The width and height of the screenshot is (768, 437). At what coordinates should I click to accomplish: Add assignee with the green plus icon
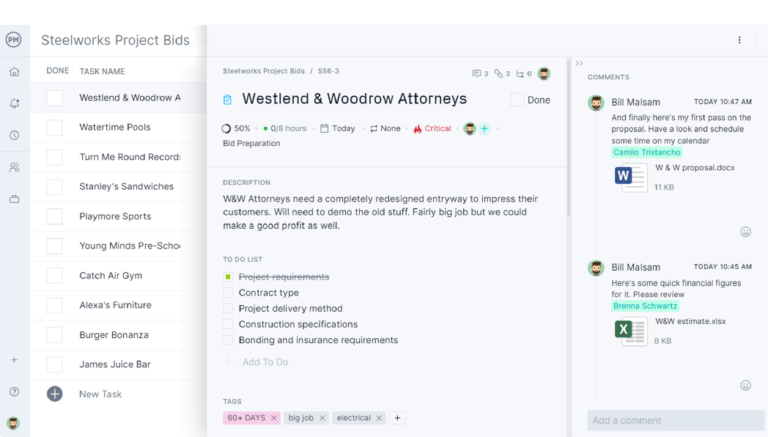click(485, 129)
